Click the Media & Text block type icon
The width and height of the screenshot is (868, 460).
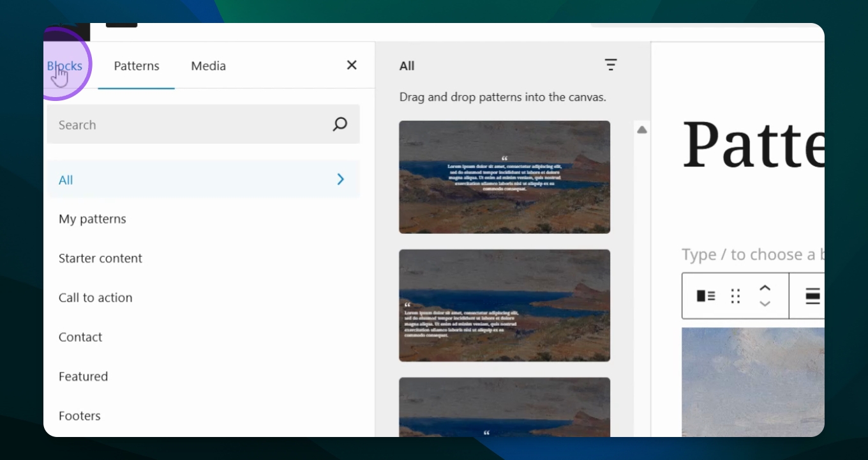705,296
